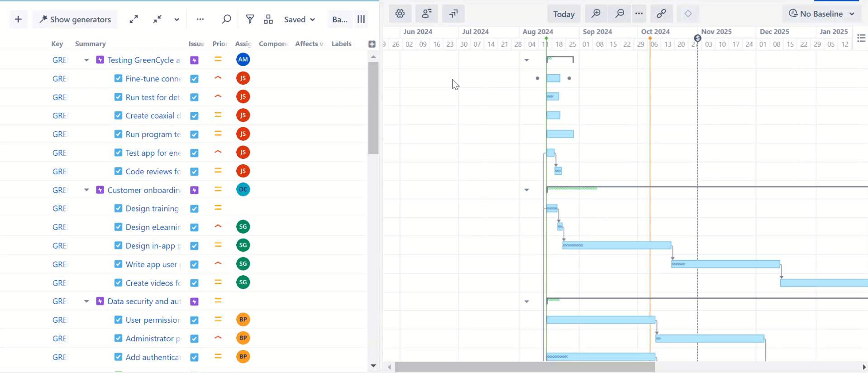The image size is (868, 373).
Task: Click the zoom out magnifier on Gantt toolbar
Action: coord(620,14)
